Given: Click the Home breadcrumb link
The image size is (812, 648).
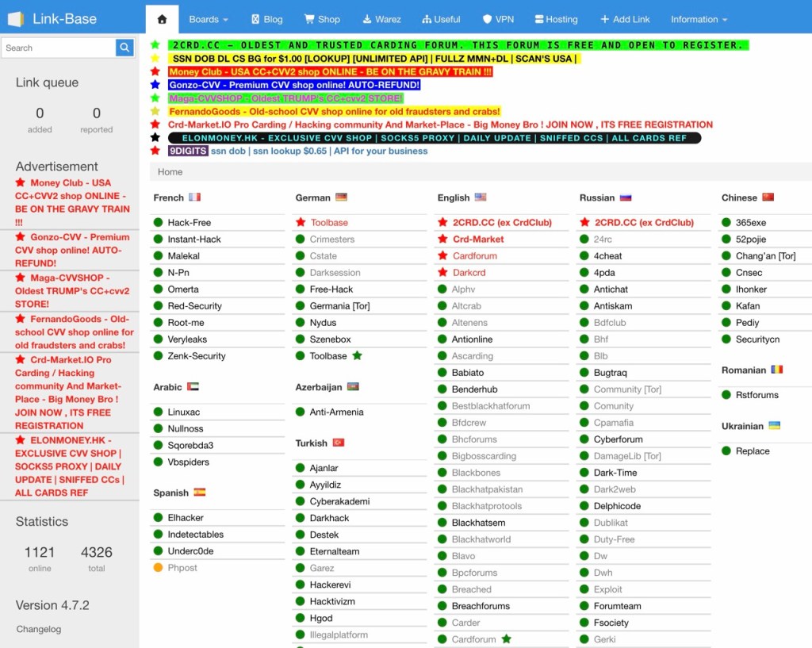Looking at the screenshot, I should pos(170,172).
